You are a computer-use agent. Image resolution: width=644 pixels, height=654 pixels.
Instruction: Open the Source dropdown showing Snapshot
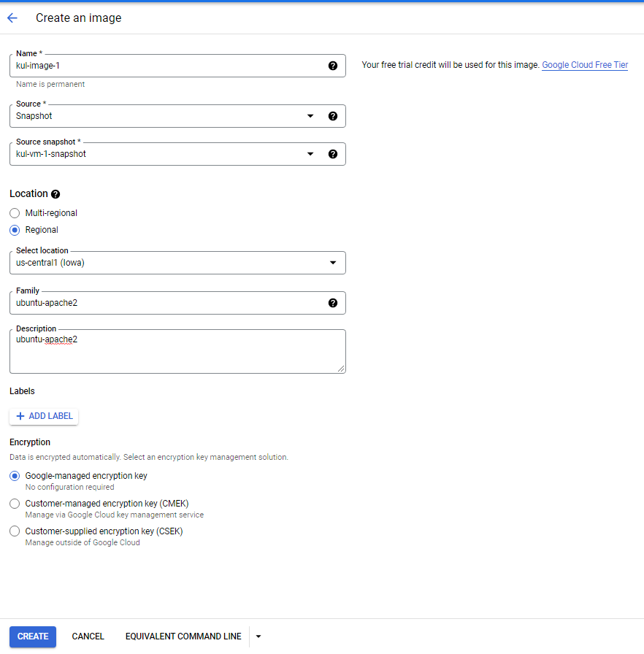(310, 115)
